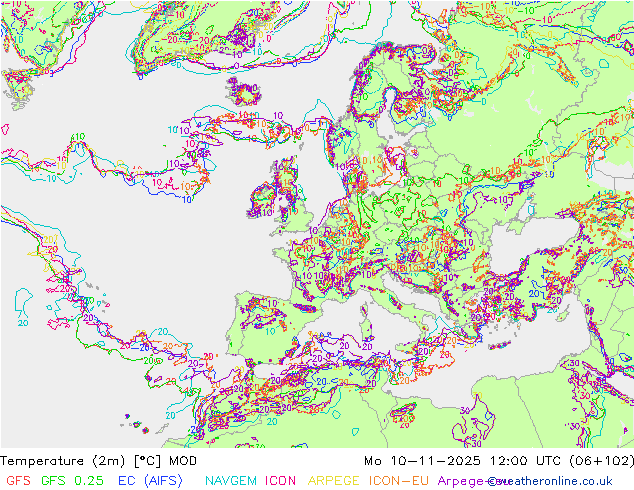Screen dimensions: 634x490
Task: Click the date Mo 10-11-2025 12:00 UTC
Action: (x=464, y=461)
